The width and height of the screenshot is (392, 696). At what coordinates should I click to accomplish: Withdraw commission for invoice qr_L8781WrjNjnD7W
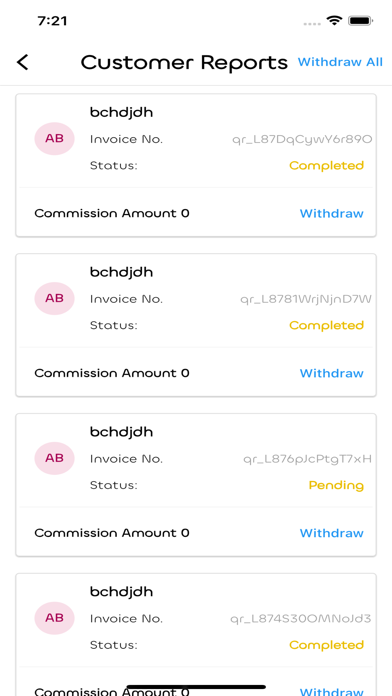click(332, 373)
